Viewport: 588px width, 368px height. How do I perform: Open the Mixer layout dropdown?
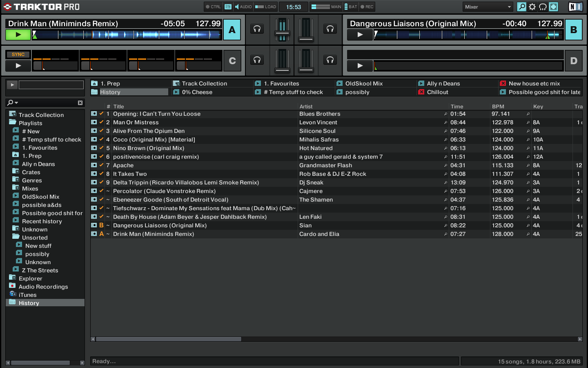tap(488, 7)
